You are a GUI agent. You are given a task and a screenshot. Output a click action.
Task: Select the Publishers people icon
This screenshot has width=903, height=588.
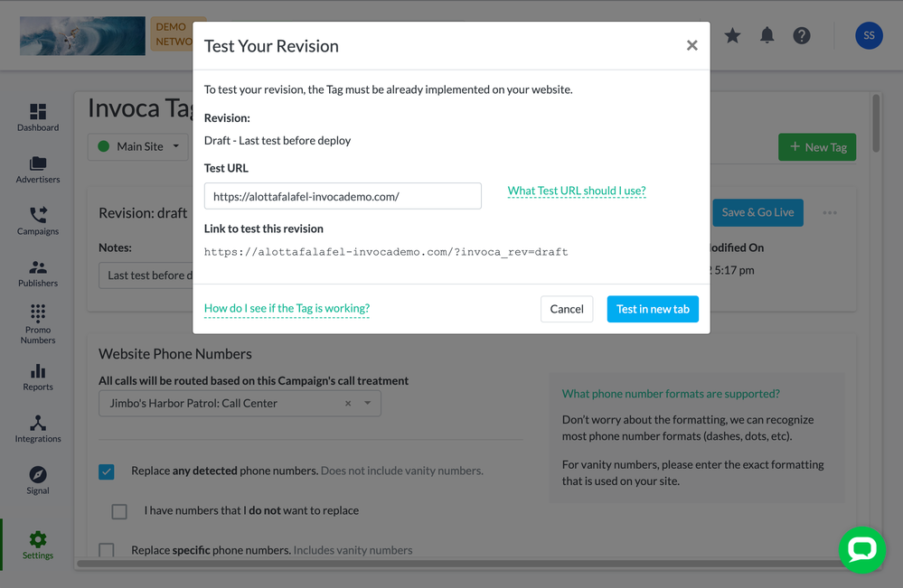tap(38, 267)
